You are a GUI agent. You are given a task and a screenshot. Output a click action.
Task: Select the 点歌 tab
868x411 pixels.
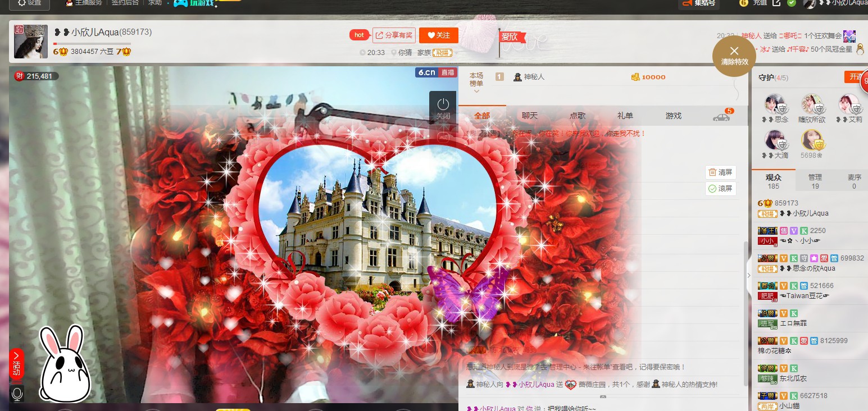pos(578,116)
